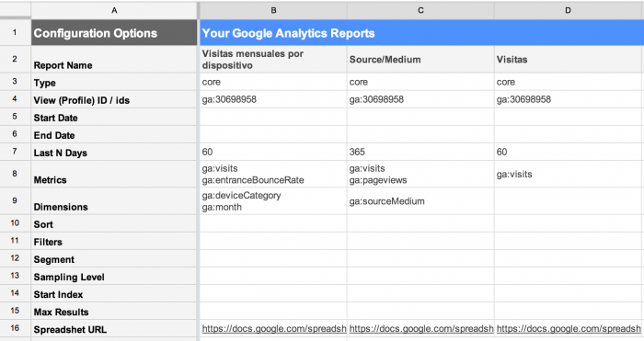Select the Metrics label cell
Viewport: 644px width, 341px height.
click(x=114, y=175)
